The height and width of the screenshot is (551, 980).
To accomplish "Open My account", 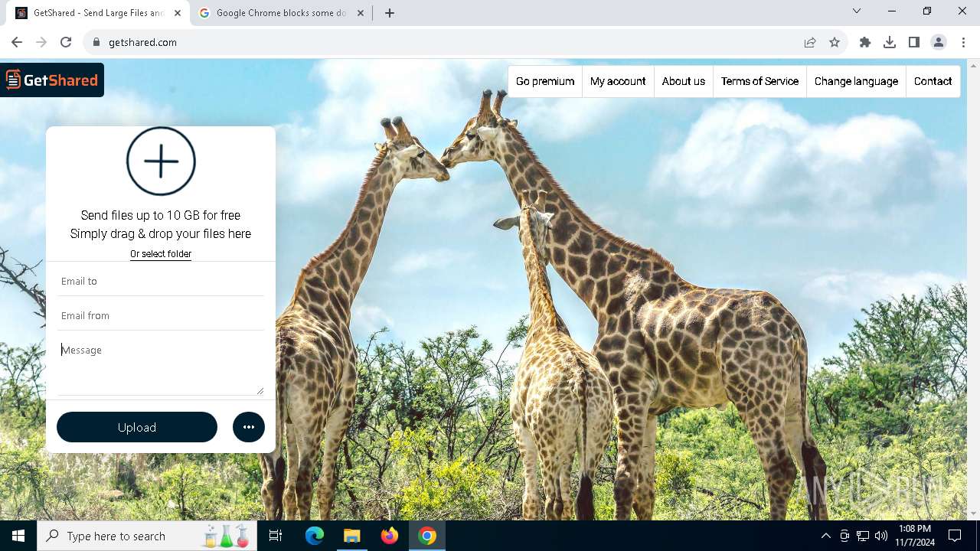I will [x=618, y=81].
